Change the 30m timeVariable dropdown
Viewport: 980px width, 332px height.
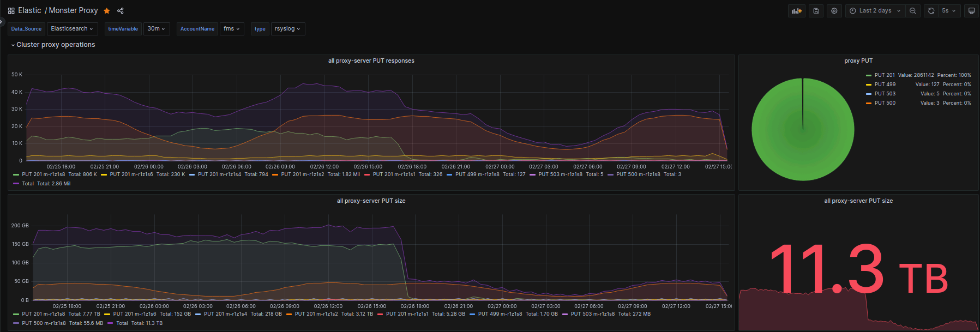pos(156,29)
